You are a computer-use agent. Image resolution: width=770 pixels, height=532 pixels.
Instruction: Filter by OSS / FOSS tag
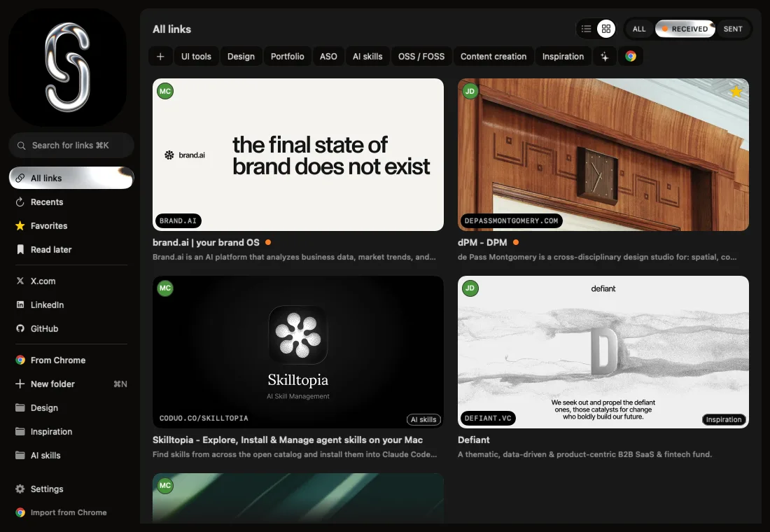(x=421, y=57)
